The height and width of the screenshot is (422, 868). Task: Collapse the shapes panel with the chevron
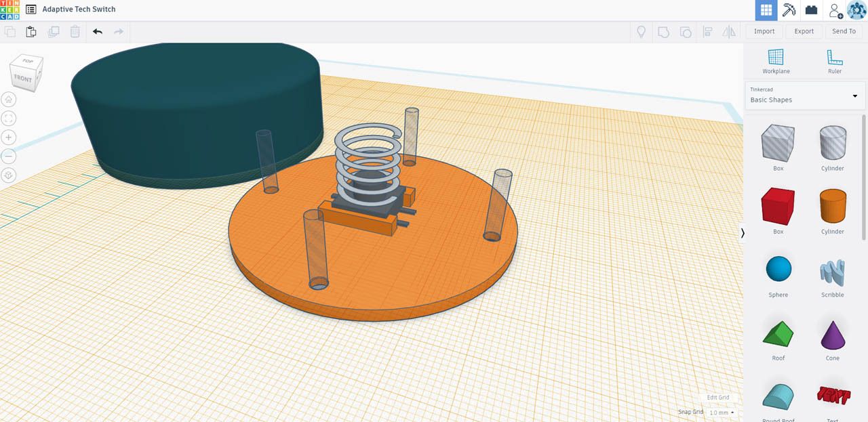(x=742, y=233)
